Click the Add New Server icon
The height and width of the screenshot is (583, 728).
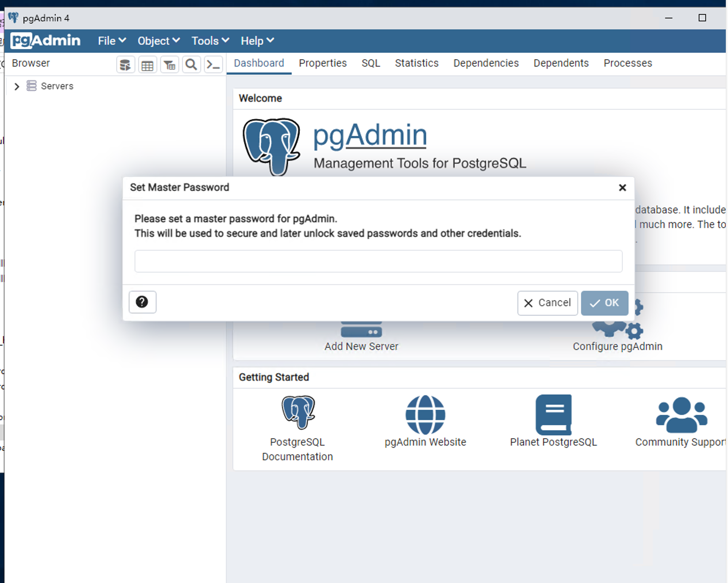[x=361, y=329]
